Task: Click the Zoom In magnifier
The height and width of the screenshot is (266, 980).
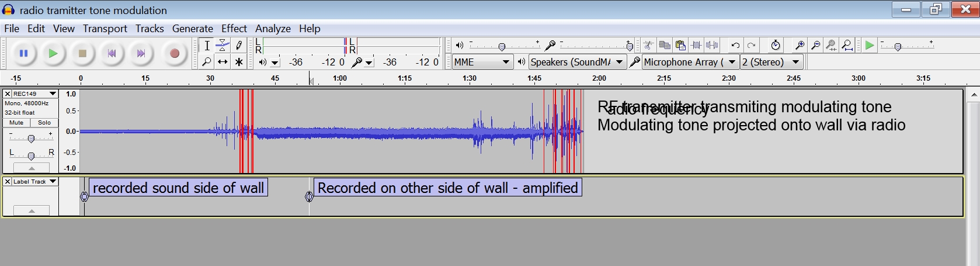Action: point(800,45)
